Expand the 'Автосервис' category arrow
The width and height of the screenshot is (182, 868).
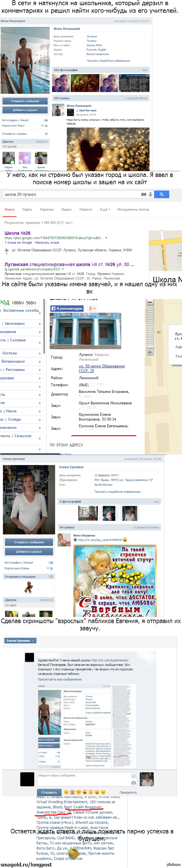click(40, 324)
